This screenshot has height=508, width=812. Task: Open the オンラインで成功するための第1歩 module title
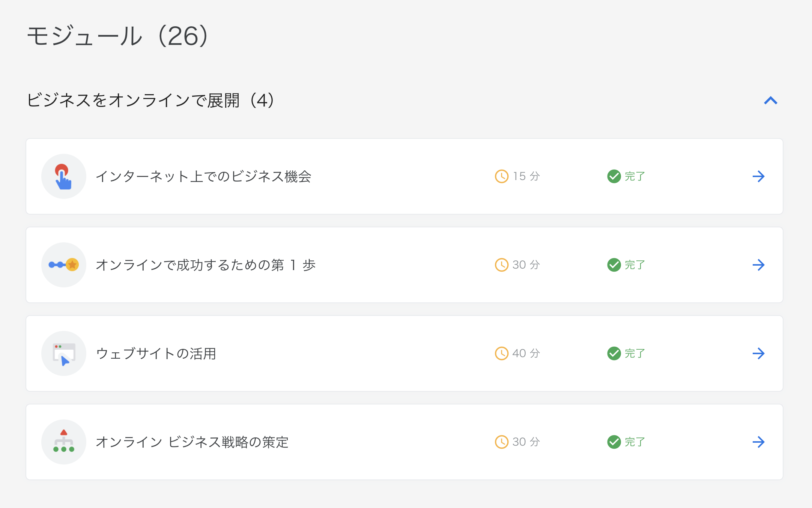206,265
